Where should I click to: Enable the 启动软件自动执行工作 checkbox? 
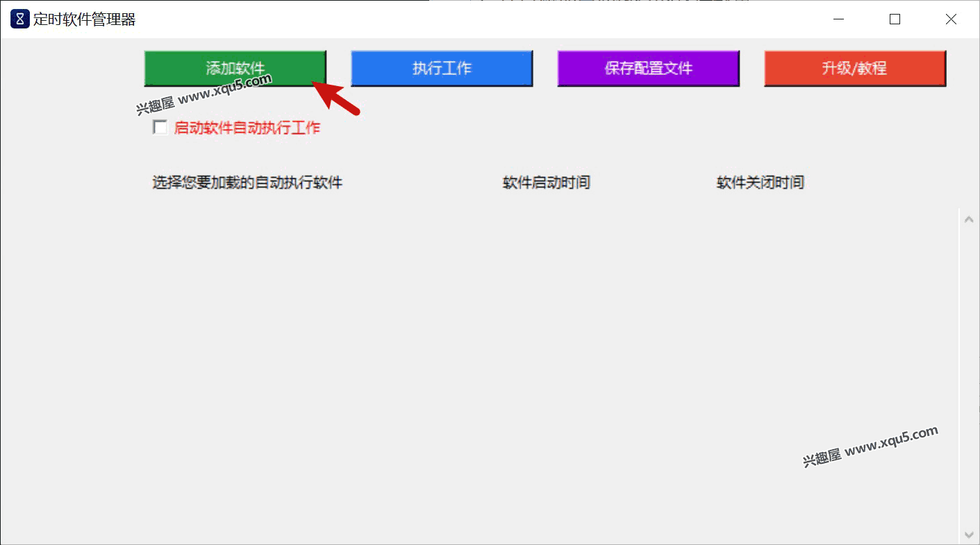pos(160,128)
